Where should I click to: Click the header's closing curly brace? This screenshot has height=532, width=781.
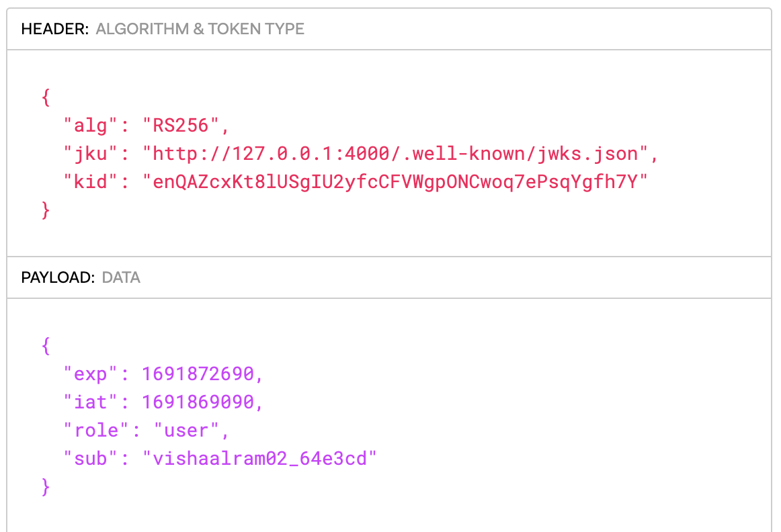46,210
